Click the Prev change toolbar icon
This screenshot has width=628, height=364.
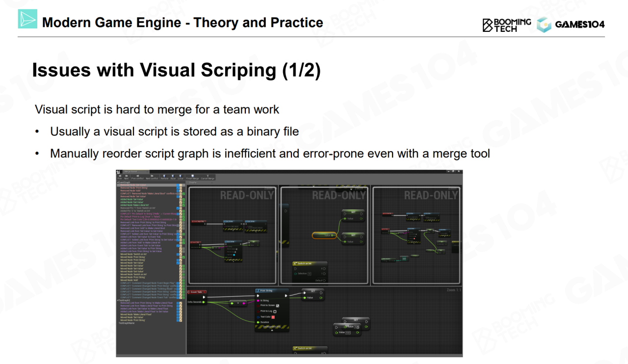(x=119, y=177)
